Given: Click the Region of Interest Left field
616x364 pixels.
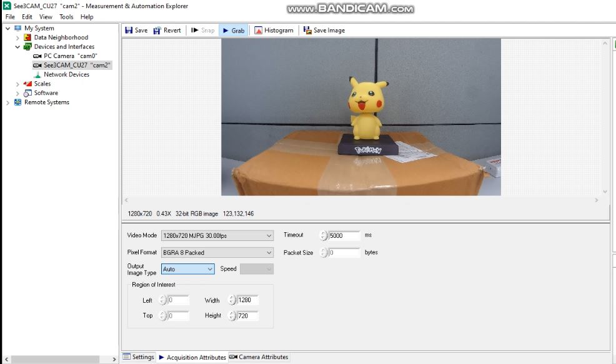Looking at the screenshot, I should pyautogui.click(x=178, y=300).
